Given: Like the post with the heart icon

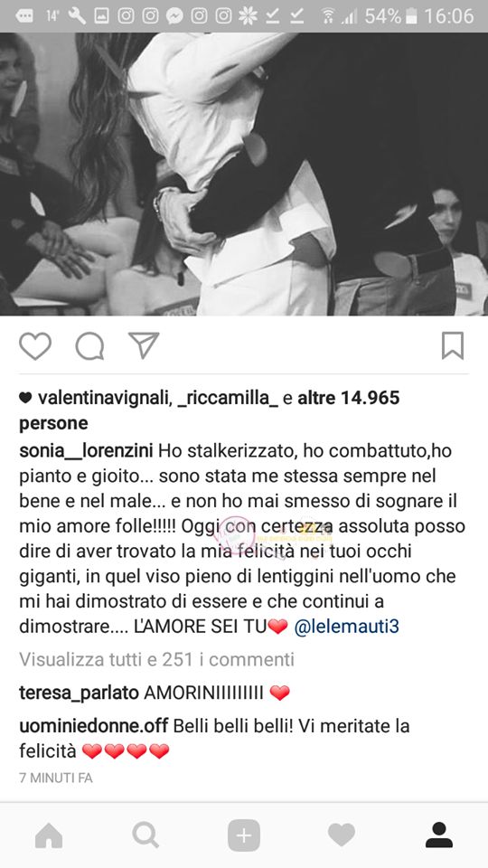Looking at the screenshot, I should tap(35, 346).
